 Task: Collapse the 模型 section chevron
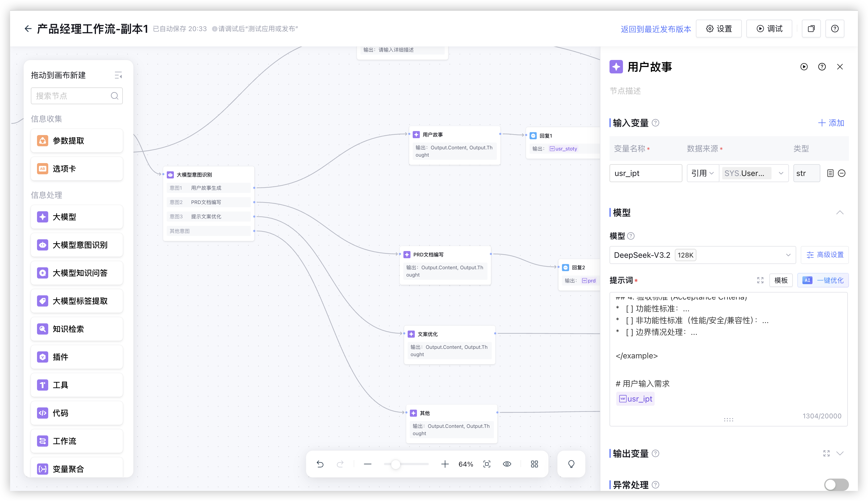click(x=839, y=213)
